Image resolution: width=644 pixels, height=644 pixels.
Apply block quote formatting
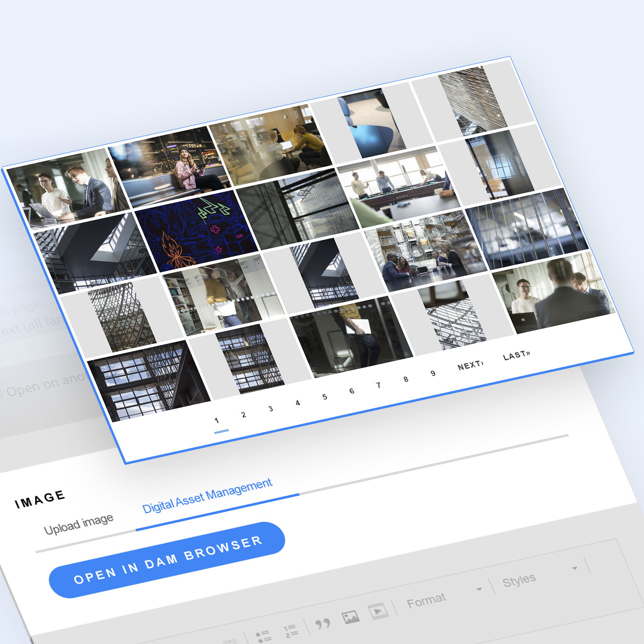[x=322, y=623]
